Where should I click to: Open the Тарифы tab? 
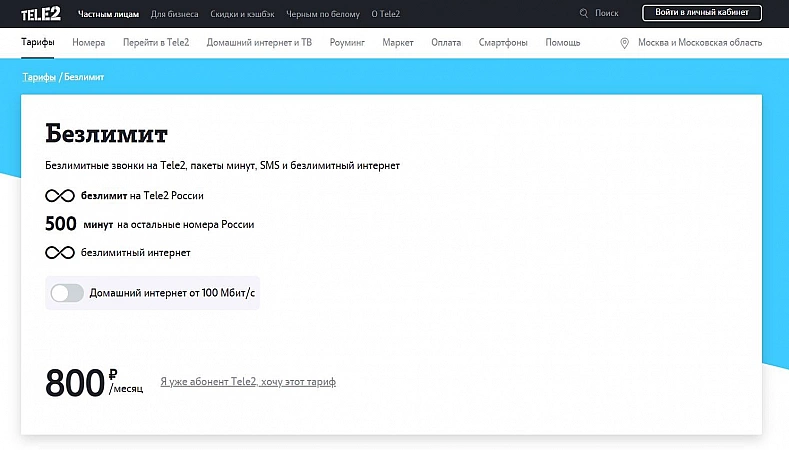click(x=37, y=43)
